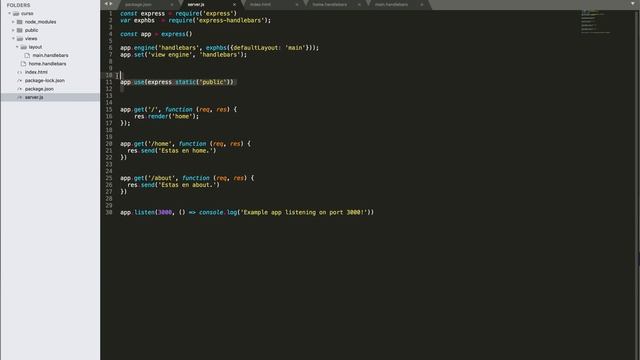
Task: Click the index.html code file icon
Action: click(20, 72)
